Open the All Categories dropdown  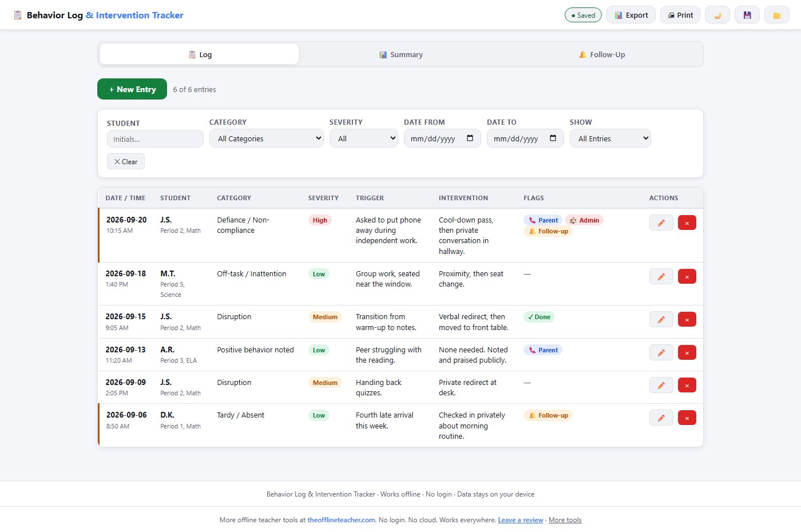pos(267,138)
